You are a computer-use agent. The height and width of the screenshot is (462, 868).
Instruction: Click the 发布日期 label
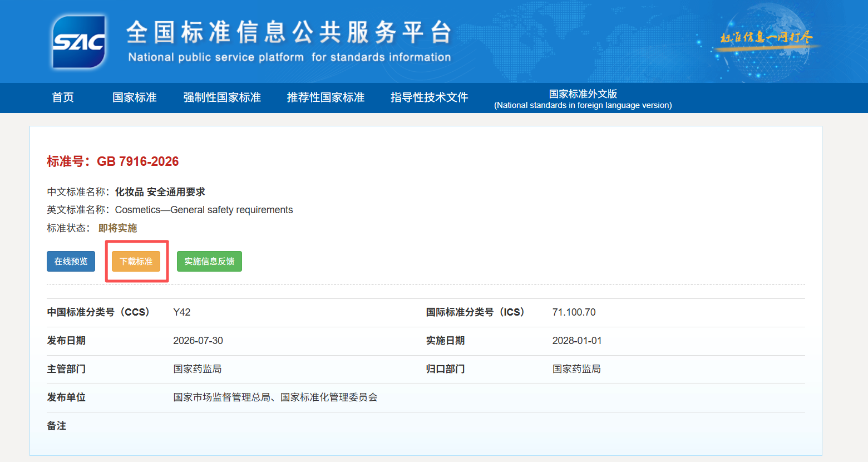tap(66, 341)
